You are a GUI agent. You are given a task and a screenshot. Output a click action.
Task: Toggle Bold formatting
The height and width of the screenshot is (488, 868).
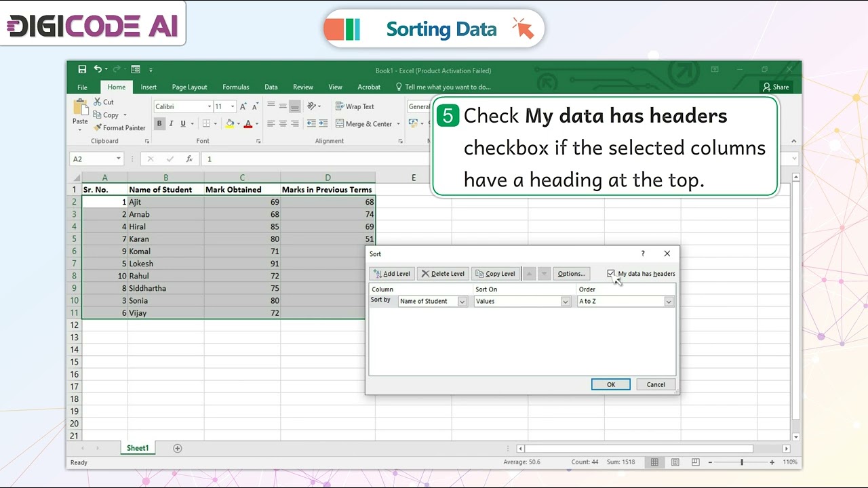point(159,123)
